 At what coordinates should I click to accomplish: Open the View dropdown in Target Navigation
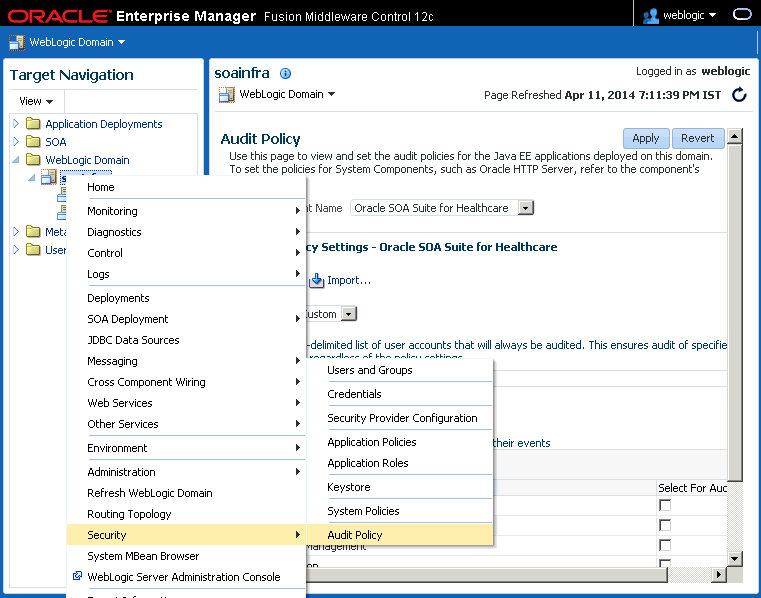(36, 101)
